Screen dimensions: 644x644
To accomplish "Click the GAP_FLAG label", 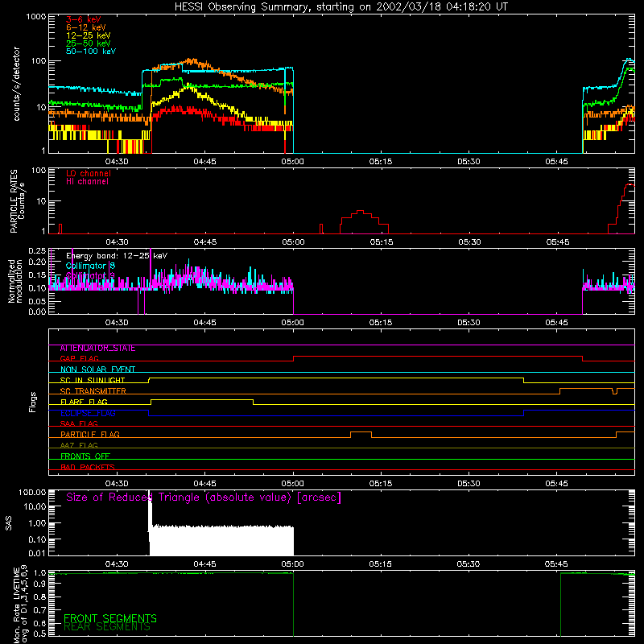I will (79, 358).
